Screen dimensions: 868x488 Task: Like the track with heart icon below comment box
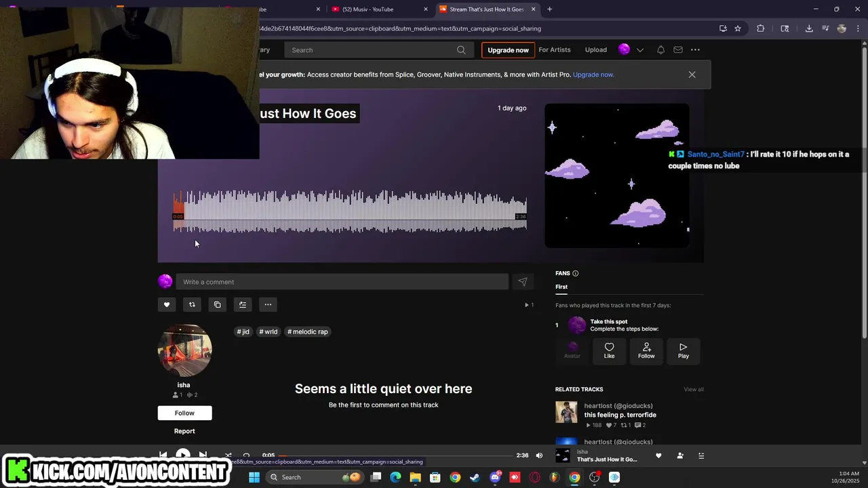(x=167, y=304)
